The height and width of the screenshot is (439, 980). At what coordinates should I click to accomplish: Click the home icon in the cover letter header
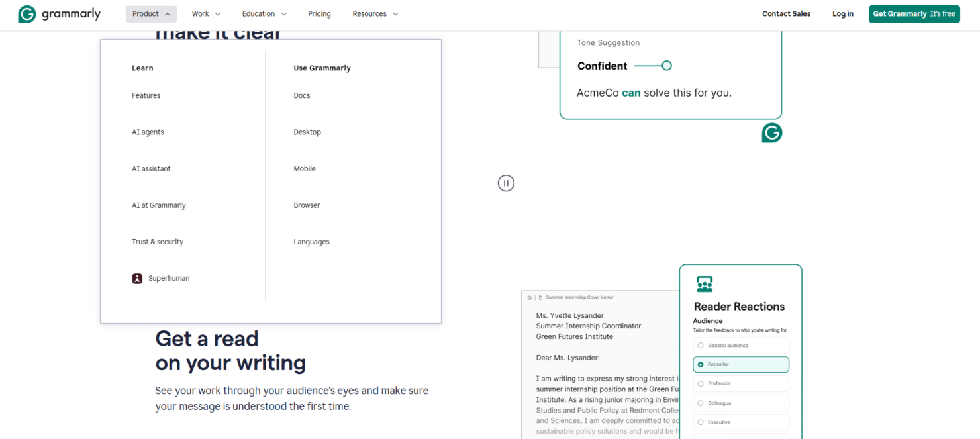point(528,297)
